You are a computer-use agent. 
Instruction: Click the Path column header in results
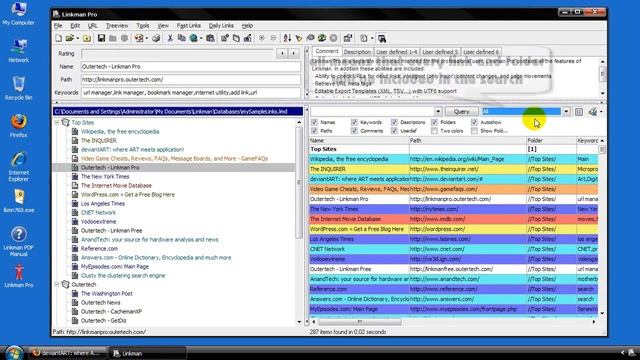468,140
